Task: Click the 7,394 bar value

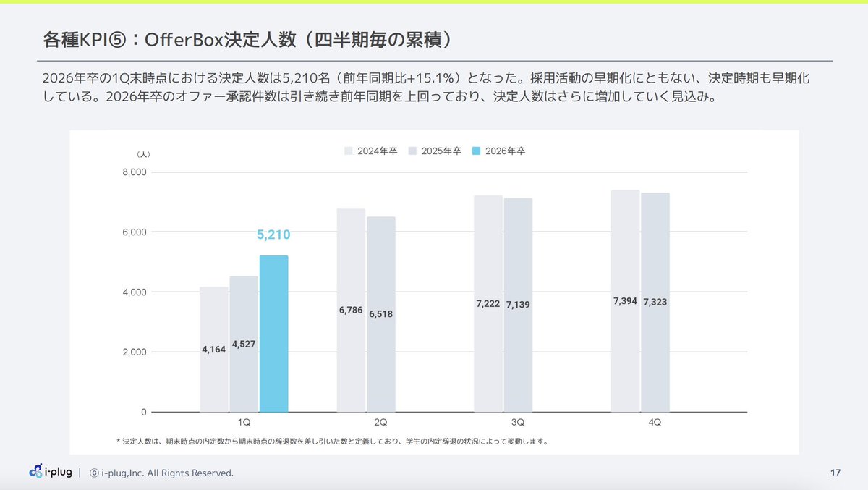Action: point(625,300)
